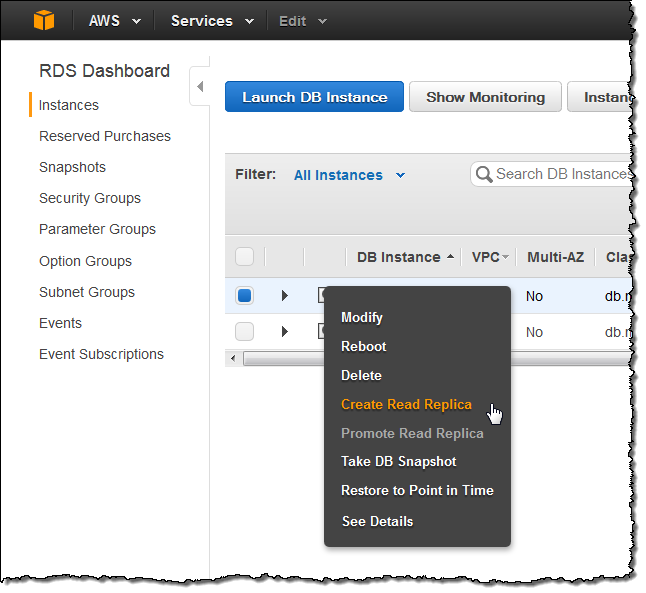Expand the second instance row details
The width and height of the screenshot is (646, 593).
click(x=285, y=331)
